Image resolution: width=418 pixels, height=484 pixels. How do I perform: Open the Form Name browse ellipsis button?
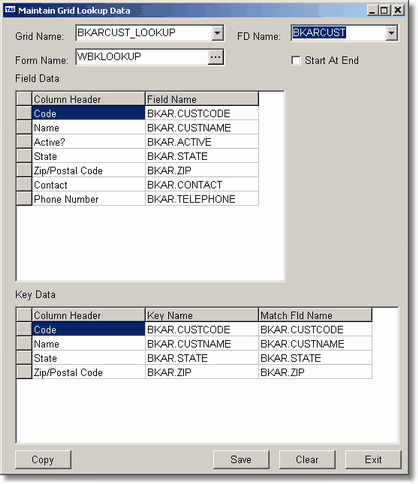[216, 57]
